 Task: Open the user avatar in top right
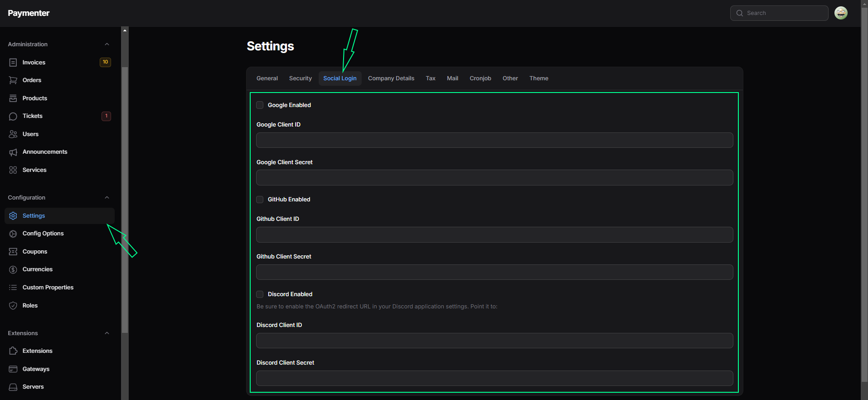tap(841, 13)
